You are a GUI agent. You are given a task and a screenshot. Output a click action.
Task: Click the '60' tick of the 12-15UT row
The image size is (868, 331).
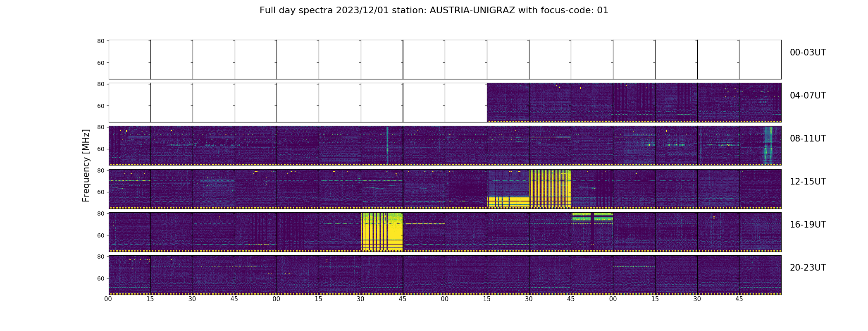click(100, 192)
